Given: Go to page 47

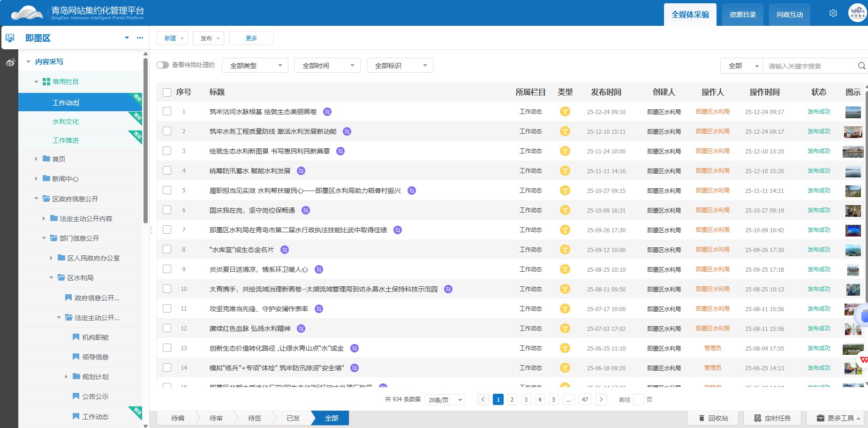Looking at the screenshot, I should pyautogui.click(x=585, y=399).
